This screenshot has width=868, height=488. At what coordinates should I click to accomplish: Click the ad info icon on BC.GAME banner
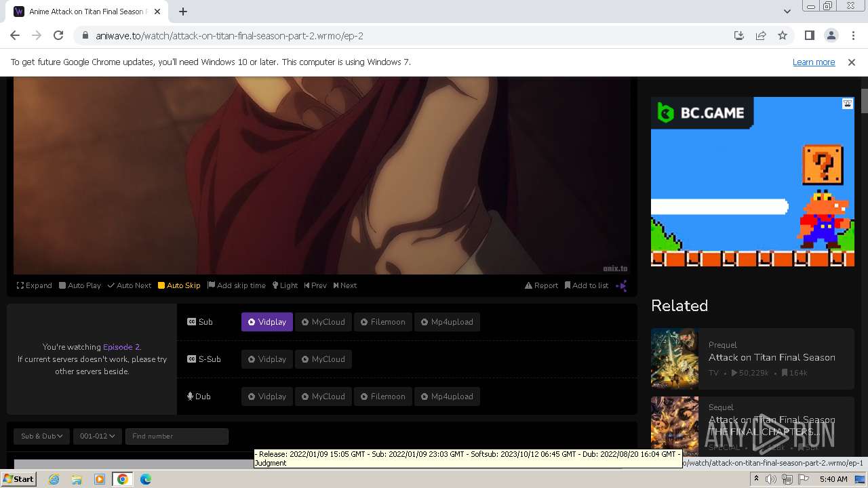(x=848, y=104)
